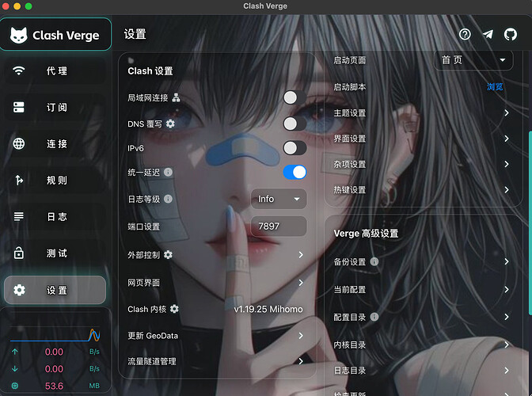The width and height of the screenshot is (532, 396).
Task: Click the gear icon for 设置
Action: (x=19, y=290)
